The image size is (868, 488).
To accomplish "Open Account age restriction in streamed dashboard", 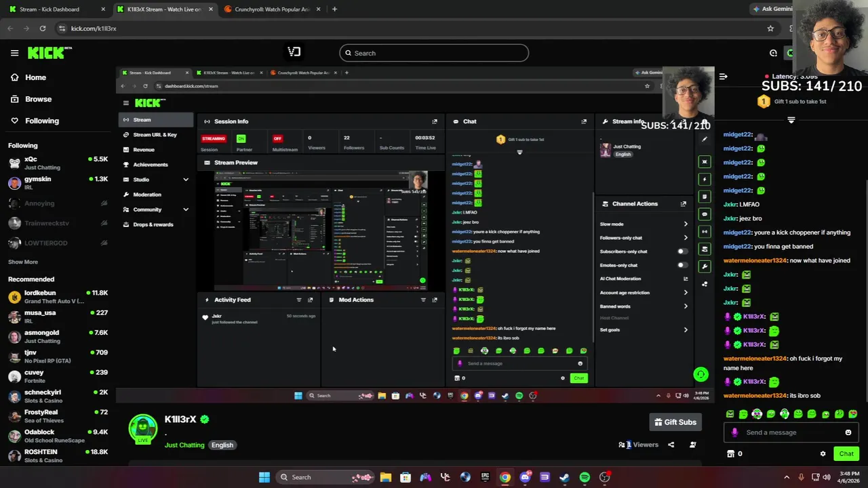I will (644, 293).
